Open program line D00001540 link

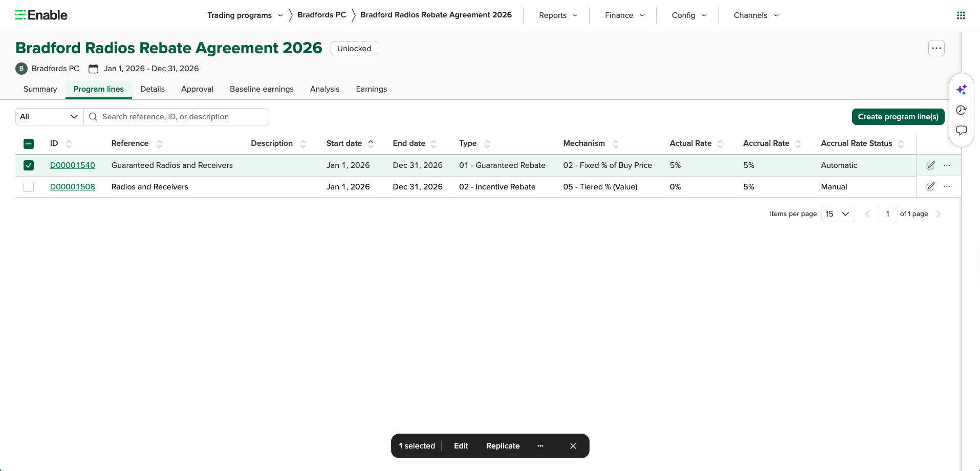pos(73,165)
